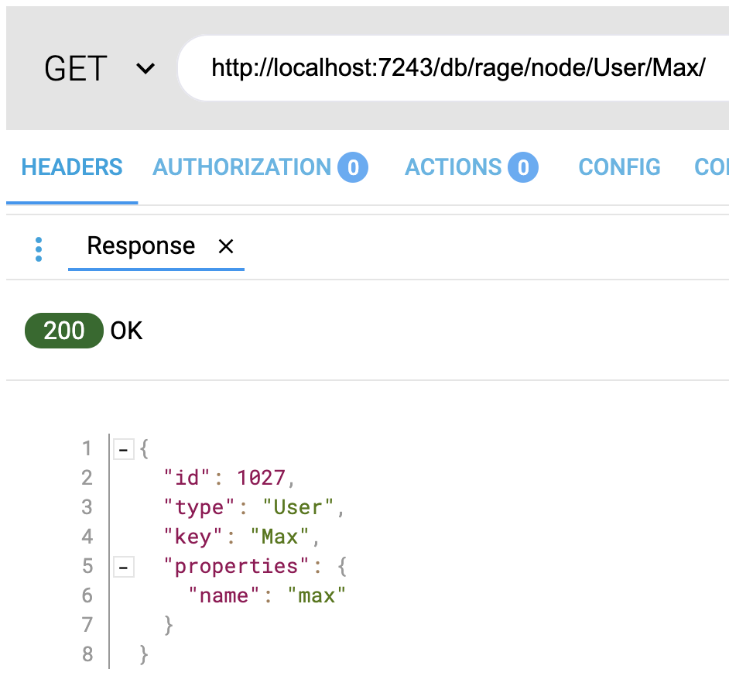Open the GET method dropdown arrow
Screen dimensions: 729x700
pos(145,69)
